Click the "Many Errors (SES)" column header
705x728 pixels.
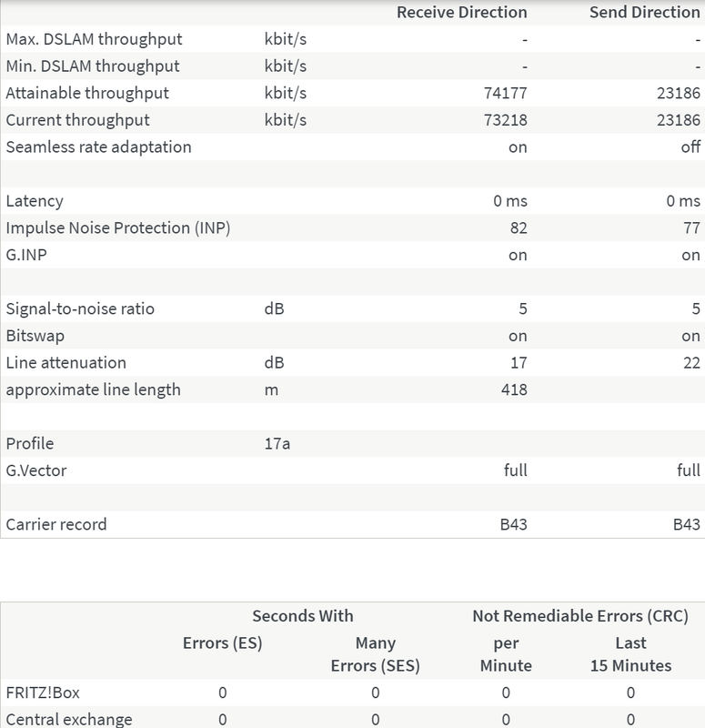pyautogui.click(x=375, y=654)
